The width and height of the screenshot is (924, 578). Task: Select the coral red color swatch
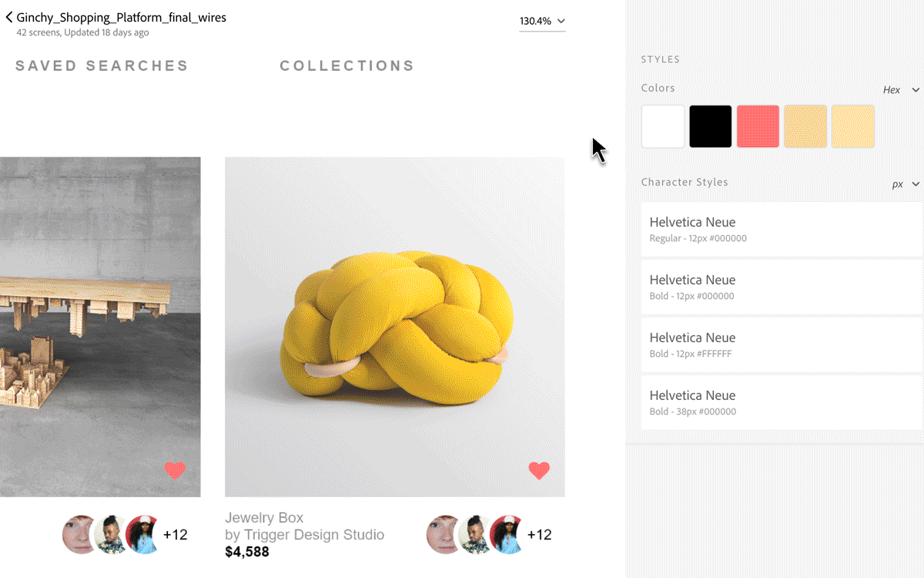pyautogui.click(x=758, y=126)
